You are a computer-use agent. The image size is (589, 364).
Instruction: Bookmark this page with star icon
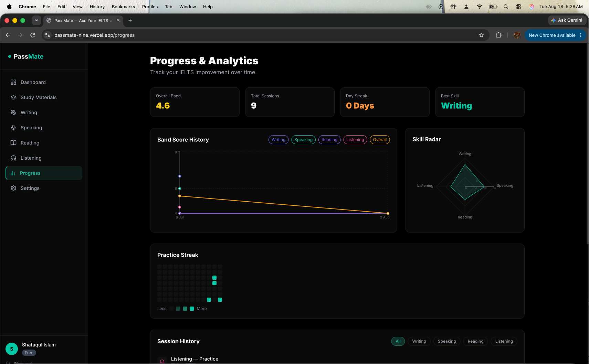pos(481,35)
